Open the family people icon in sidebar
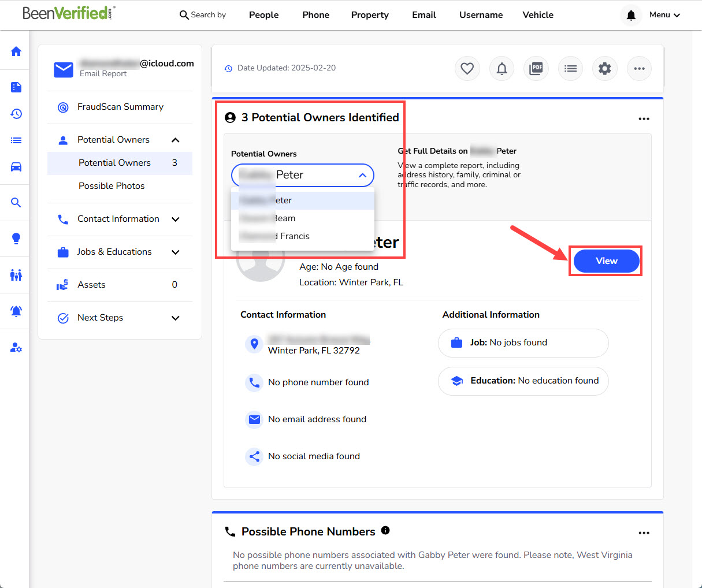The width and height of the screenshot is (702, 588). (x=16, y=275)
